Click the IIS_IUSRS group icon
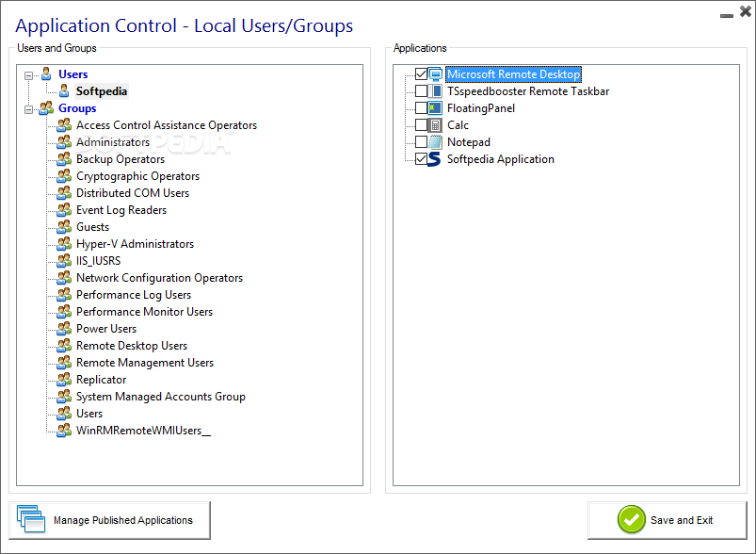756x554 pixels. tap(64, 261)
